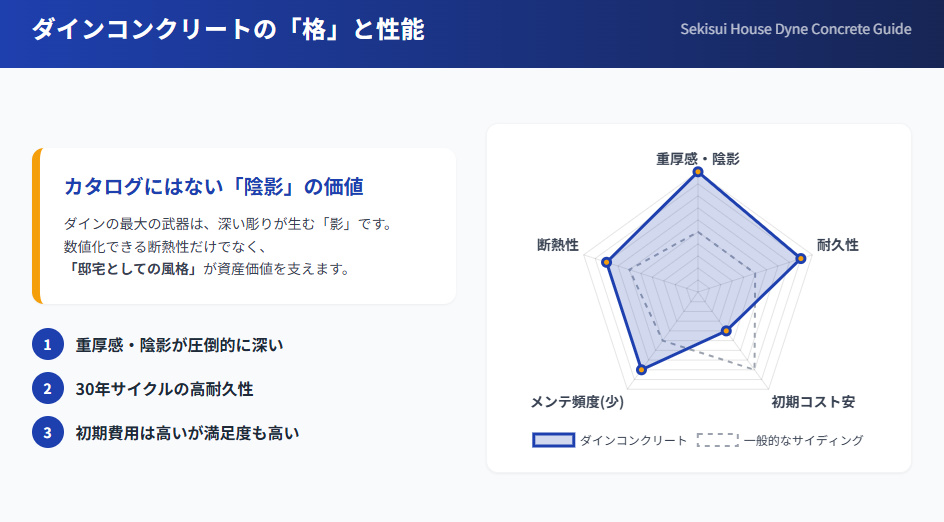Click the Sekisui House Dyne Concrete Guide text
Viewport: 944px width, 522px height.
pyautogui.click(x=796, y=29)
